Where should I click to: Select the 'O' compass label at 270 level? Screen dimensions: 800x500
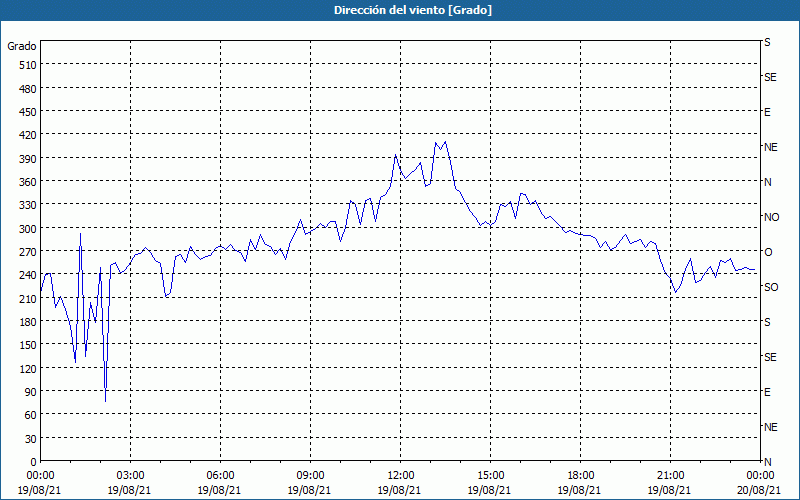767,252
